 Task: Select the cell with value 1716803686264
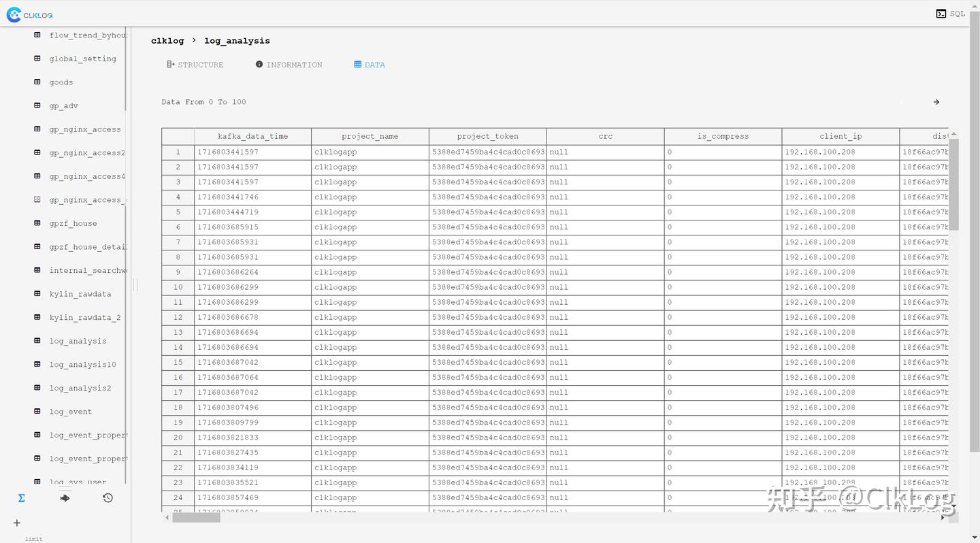pos(252,272)
